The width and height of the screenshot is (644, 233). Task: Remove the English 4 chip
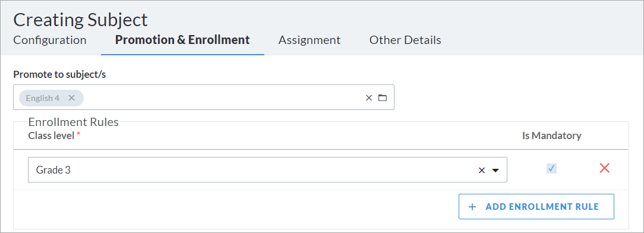(71, 98)
